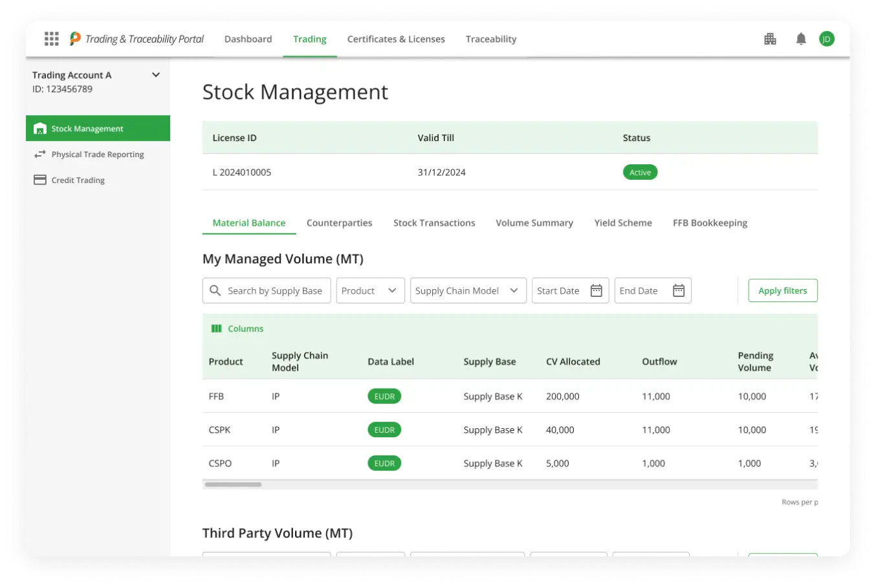Screen dimensions: 876x588
Task: Focus the Search by Supply Base field
Action: (274, 290)
